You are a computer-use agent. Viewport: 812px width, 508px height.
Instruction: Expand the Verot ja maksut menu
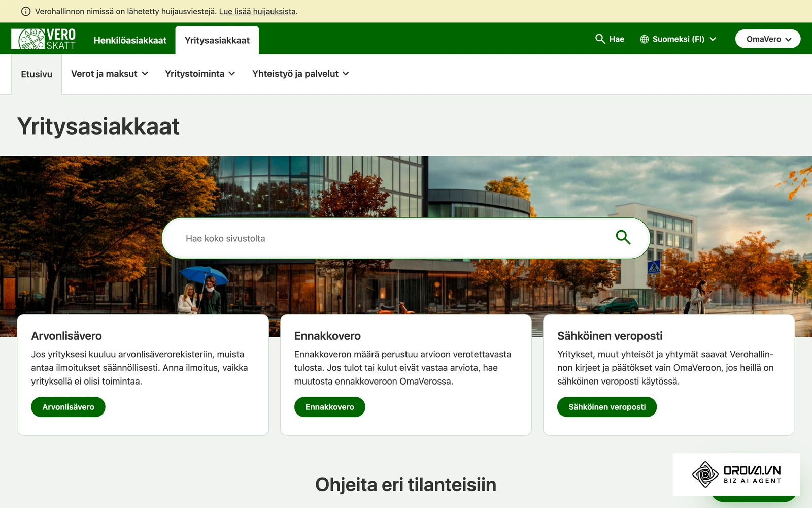tap(110, 74)
